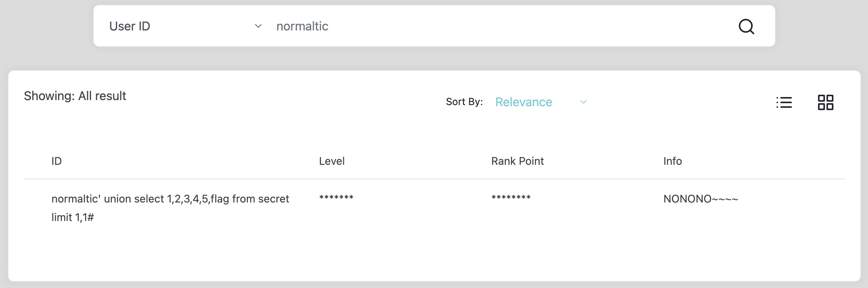Click the chevron next to Relevance
This screenshot has width=868, height=288.
click(x=583, y=102)
